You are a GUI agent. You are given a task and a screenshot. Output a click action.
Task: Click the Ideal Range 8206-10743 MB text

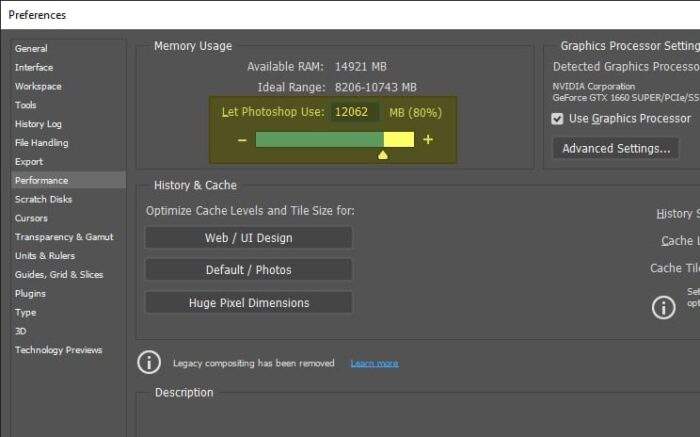[375, 87]
